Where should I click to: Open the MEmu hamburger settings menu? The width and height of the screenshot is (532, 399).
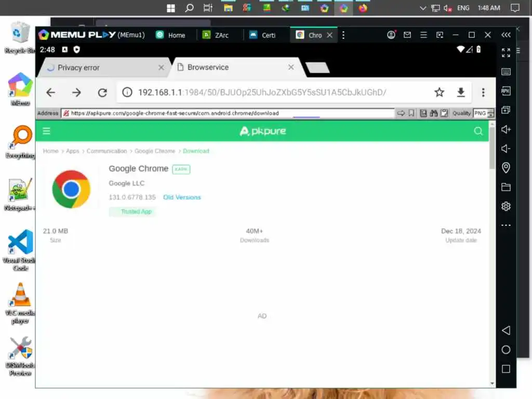[423, 35]
